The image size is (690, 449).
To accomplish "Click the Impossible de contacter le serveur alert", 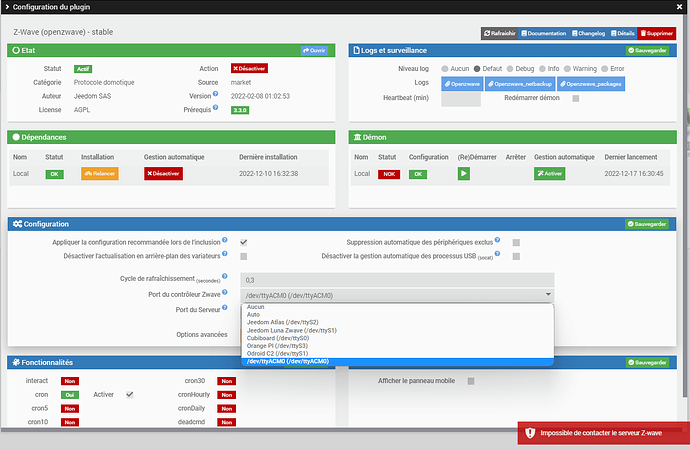I will (x=603, y=433).
